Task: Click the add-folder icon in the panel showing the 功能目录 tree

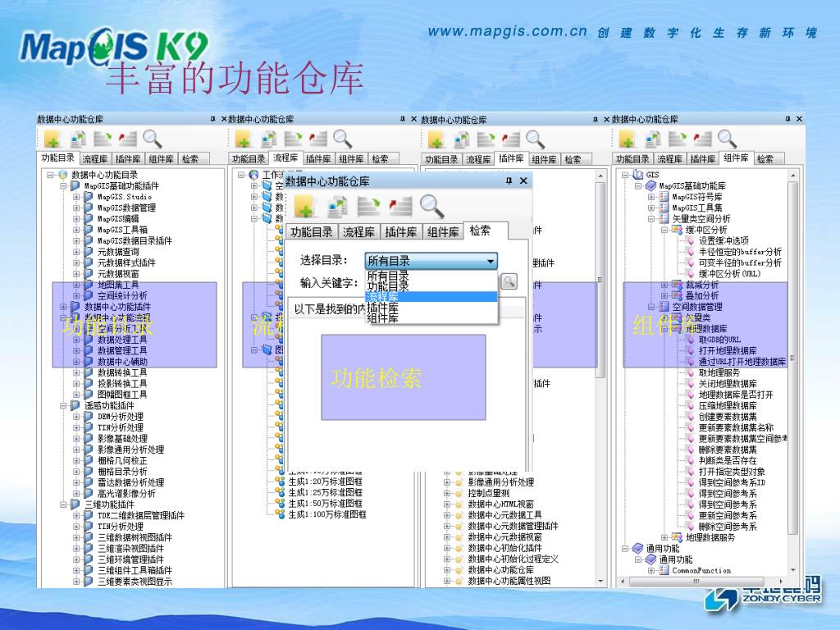Action: (x=52, y=139)
